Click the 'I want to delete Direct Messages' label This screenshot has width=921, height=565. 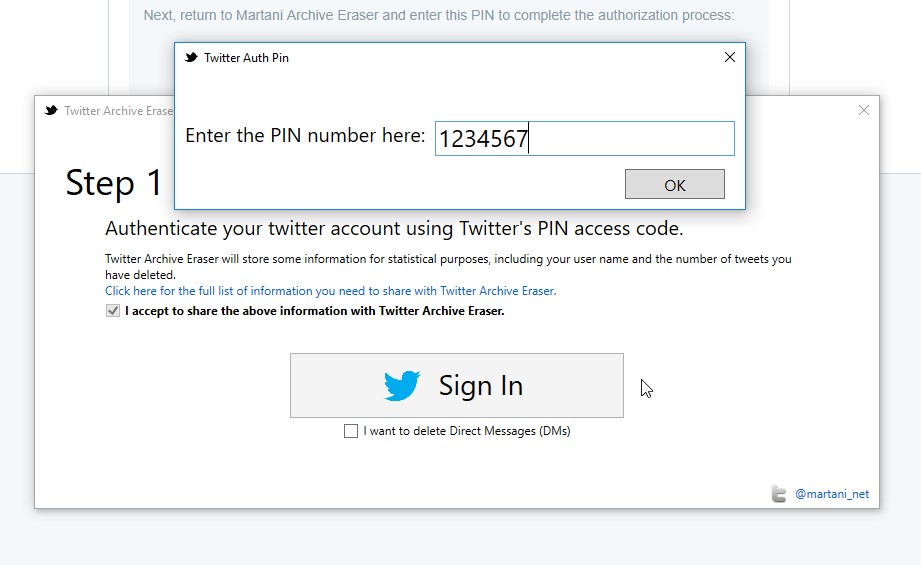tap(466, 431)
